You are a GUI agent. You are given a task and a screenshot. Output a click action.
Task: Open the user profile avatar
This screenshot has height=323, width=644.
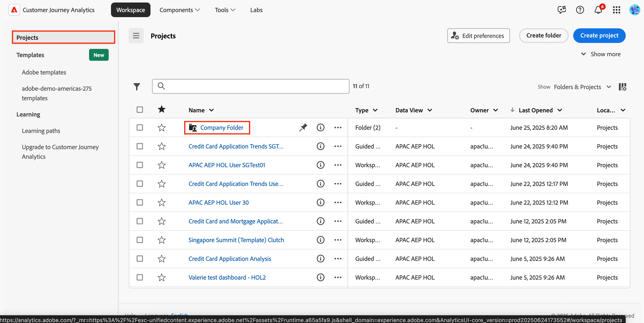pyautogui.click(x=634, y=10)
